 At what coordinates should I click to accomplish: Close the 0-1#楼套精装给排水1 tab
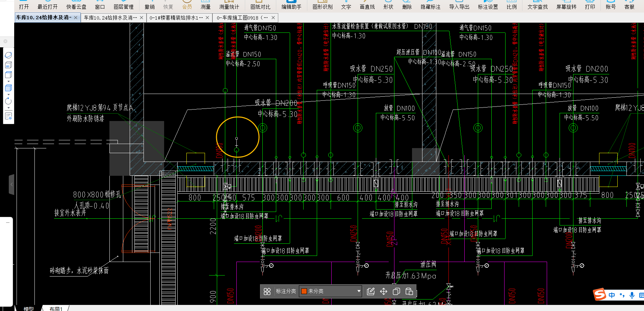(207, 18)
